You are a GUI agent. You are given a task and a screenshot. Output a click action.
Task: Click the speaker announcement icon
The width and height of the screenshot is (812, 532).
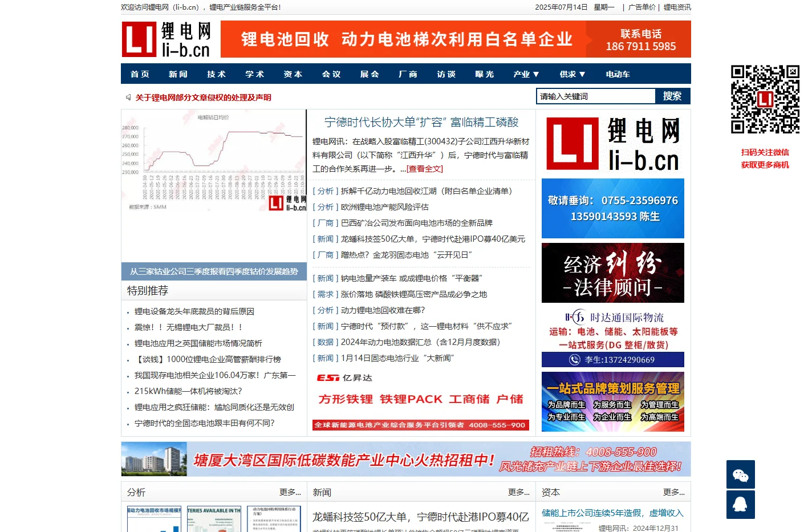click(128, 98)
